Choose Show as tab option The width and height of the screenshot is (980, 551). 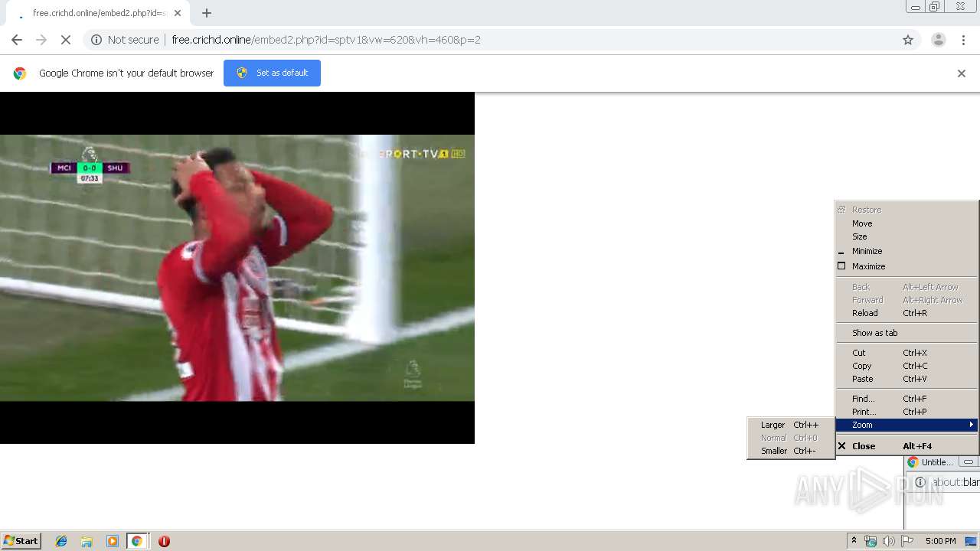pyautogui.click(x=906, y=333)
